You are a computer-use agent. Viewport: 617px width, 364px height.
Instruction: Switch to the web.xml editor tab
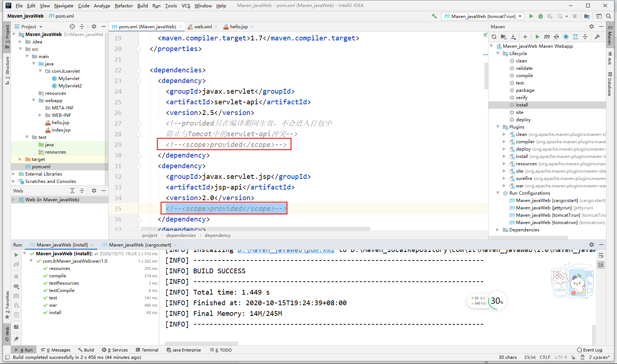click(203, 26)
